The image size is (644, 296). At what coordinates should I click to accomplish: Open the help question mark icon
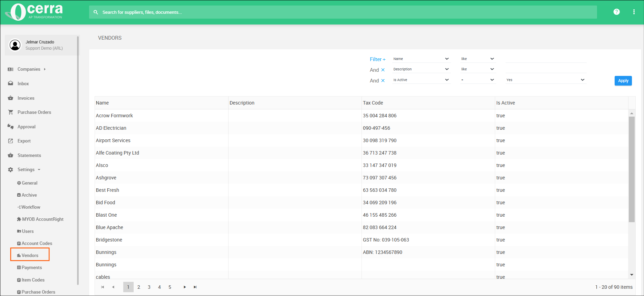pos(616,12)
